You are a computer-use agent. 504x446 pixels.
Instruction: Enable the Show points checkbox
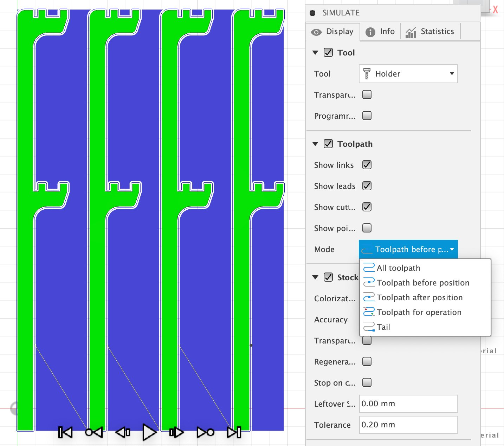click(x=367, y=228)
